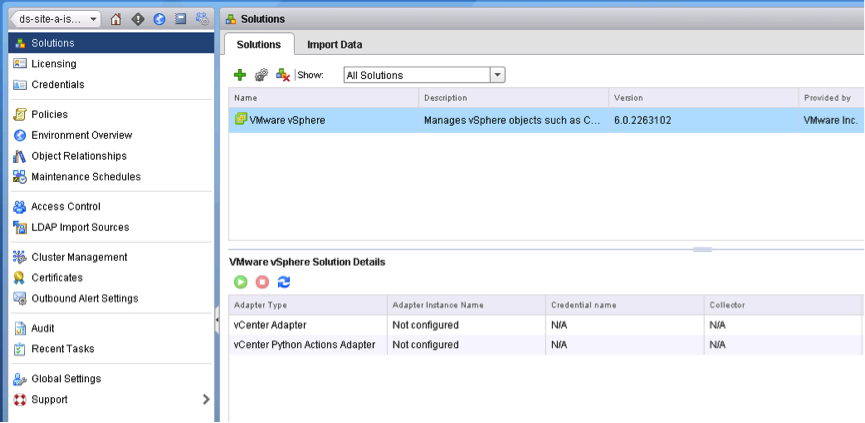This screenshot has height=423, width=865.
Task: Sort solutions by the Name column header
Action: (322, 98)
